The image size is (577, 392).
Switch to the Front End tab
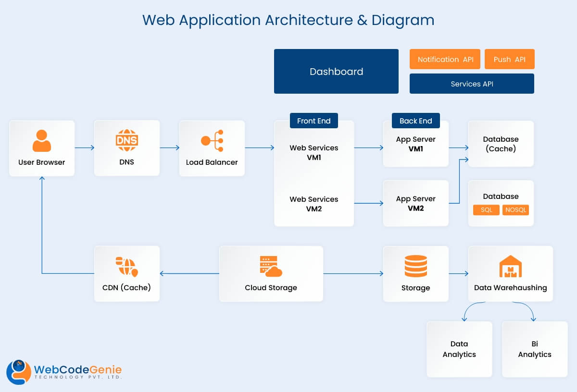(314, 121)
